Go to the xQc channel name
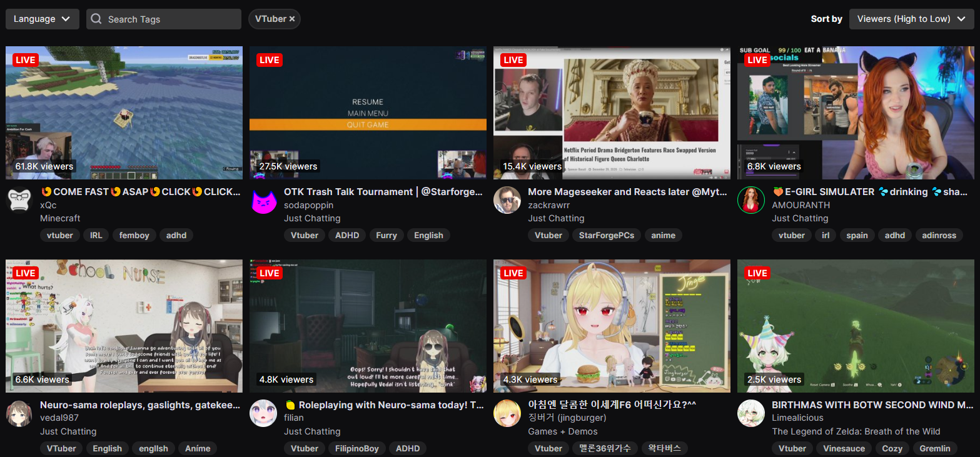Screen dimensions: 980x457 [x=48, y=205]
